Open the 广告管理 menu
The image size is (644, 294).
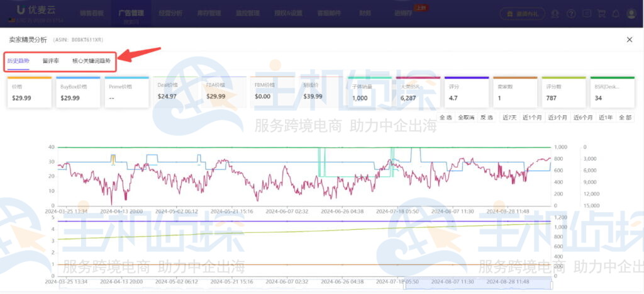tap(131, 13)
